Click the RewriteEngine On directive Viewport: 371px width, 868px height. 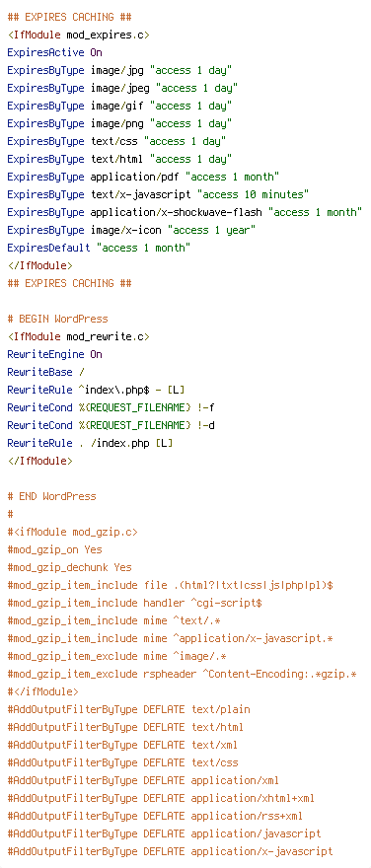point(55,354)
